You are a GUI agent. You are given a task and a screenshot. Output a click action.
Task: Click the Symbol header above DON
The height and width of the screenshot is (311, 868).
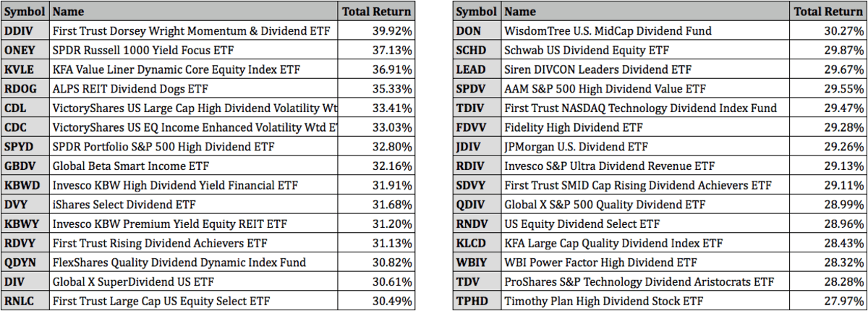point(477,12)
